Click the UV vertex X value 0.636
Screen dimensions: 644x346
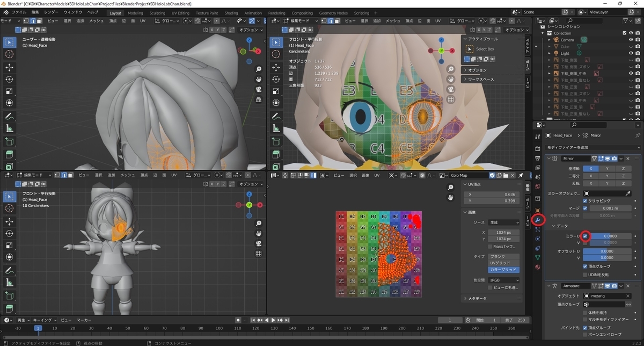[x=492, y=194]
